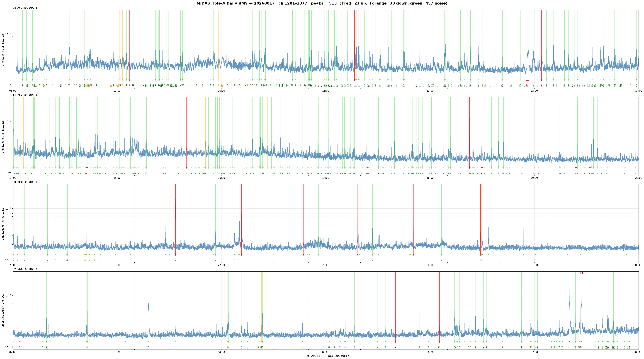Click the MiDAS Hole-A Daily RMS figure title
The image size is (644, 359).
pos(322,3)
